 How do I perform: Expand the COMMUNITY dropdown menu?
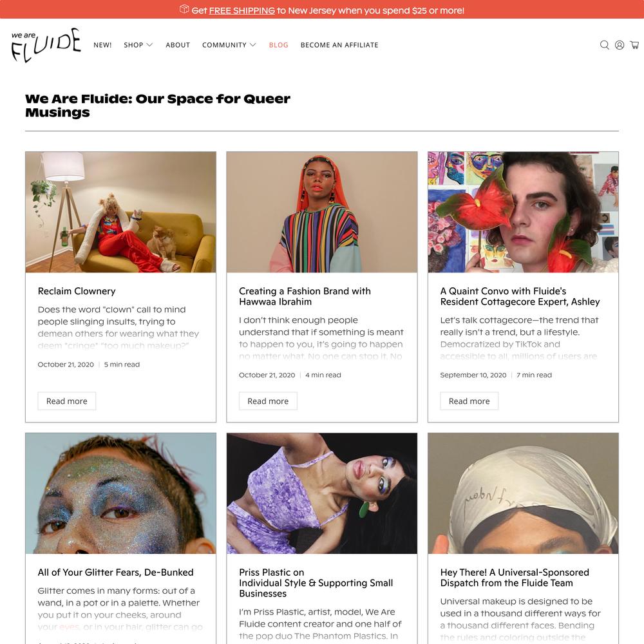pos(229,45)
